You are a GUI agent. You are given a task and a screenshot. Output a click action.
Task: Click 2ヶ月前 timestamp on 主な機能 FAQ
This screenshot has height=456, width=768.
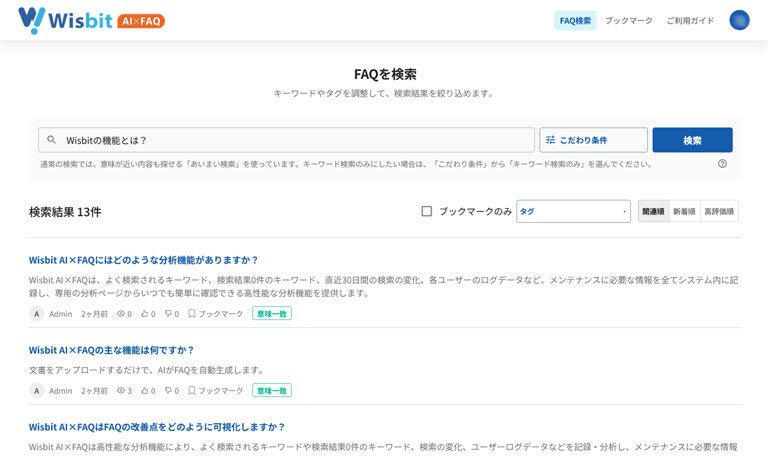[x=95, y=391]
